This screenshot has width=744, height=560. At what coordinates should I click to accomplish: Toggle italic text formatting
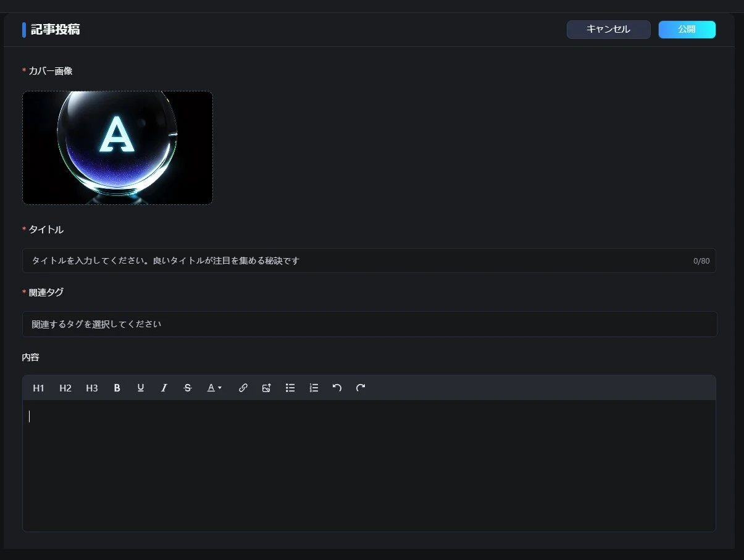point(164,388)
